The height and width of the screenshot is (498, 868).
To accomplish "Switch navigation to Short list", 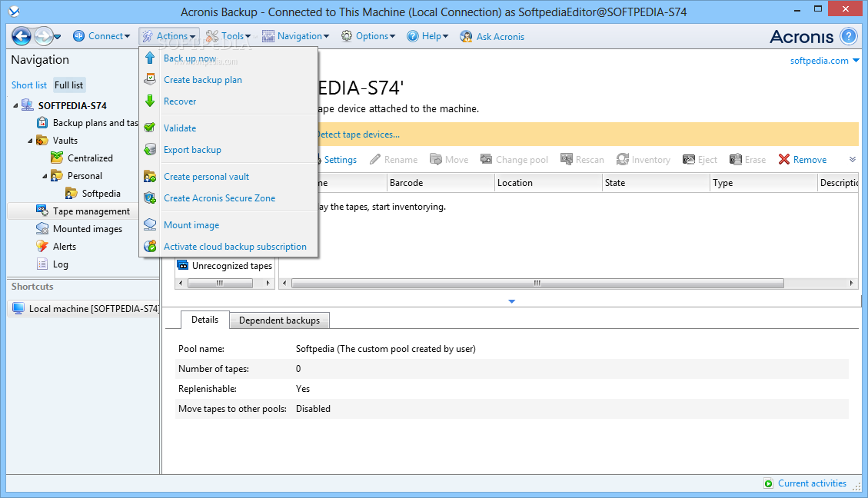I will coord(28,85).
